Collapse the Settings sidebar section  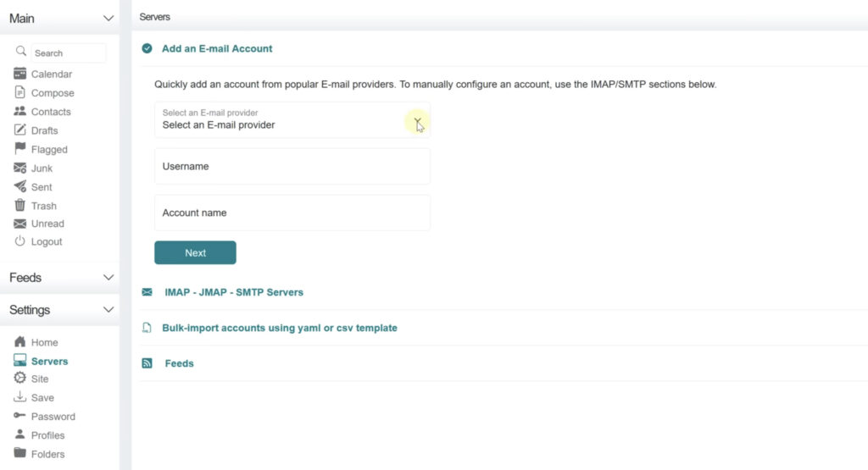pyautogui.click(x=108, y=310)
